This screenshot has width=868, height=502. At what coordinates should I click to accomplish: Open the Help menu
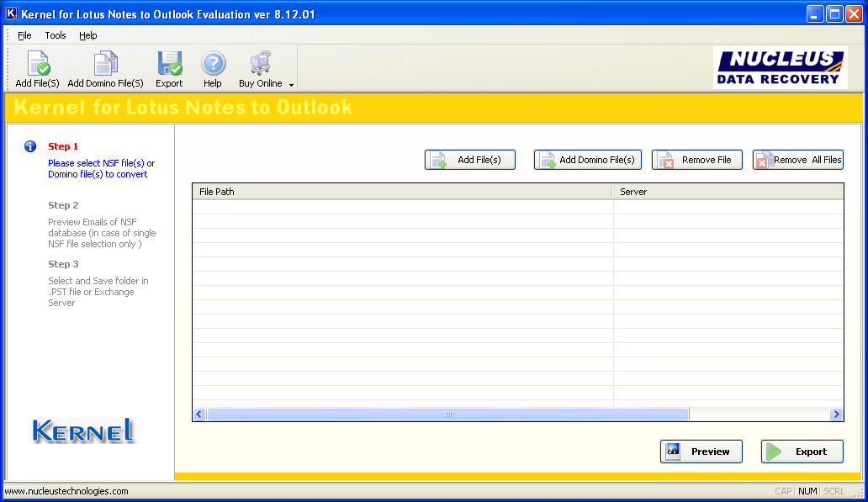(x=88, y=35)
